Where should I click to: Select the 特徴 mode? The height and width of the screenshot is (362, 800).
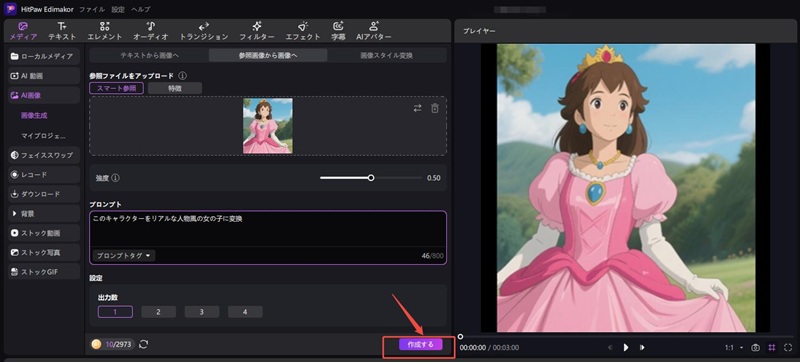coord(175,88)
